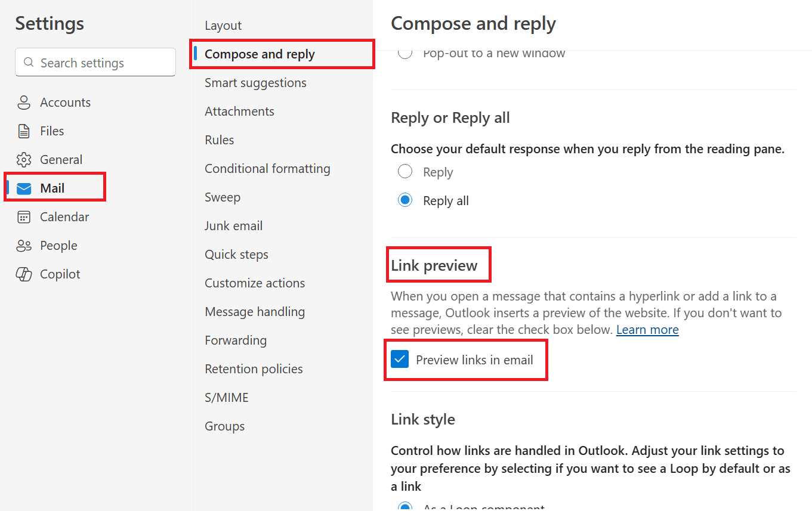Open the Rules settings page
Screen dimensions: 812x511
pyautogui.click(x=219, y=140)
